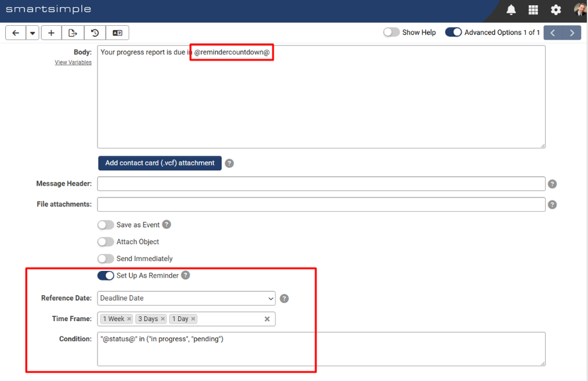Click Add contact card (.vcf) attachment button
This screenshot has width=588, height=381.
pos(160,163)
